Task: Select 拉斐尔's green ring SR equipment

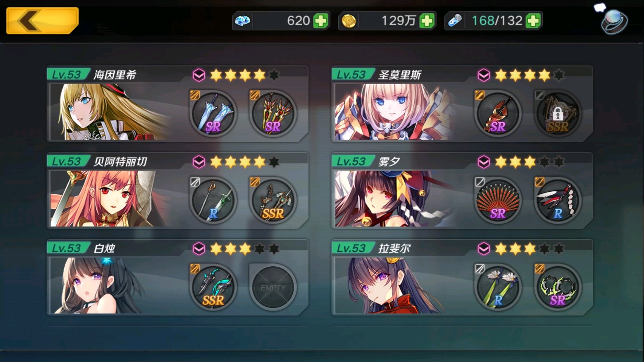Action: pyautogui.click(x=558, y=287)
